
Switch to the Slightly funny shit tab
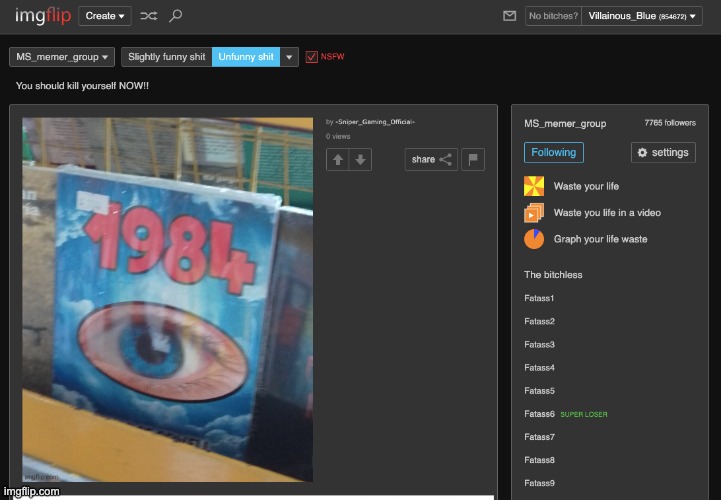[166, 57]
